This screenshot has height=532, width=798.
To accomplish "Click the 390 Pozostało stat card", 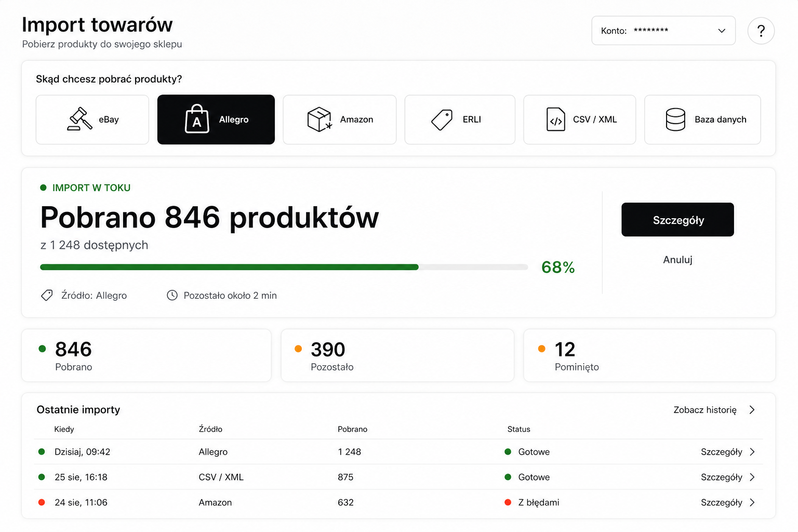I will (397, 355).
